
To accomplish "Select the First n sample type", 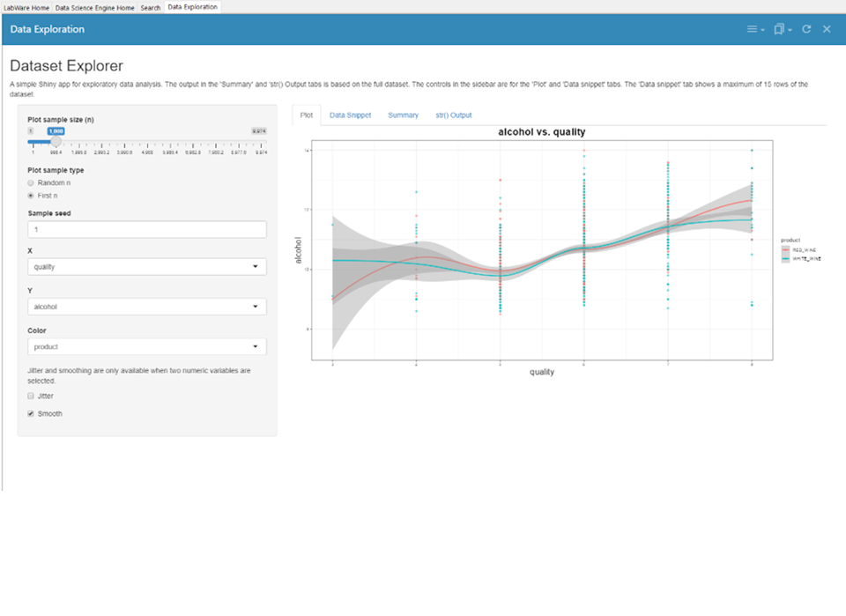I will [29, 195].
